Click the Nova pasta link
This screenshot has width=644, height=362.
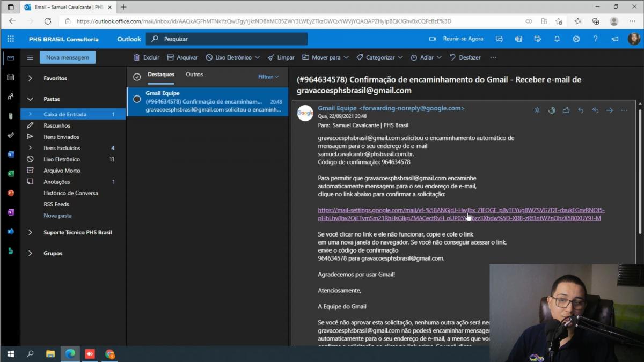(57, 216)
